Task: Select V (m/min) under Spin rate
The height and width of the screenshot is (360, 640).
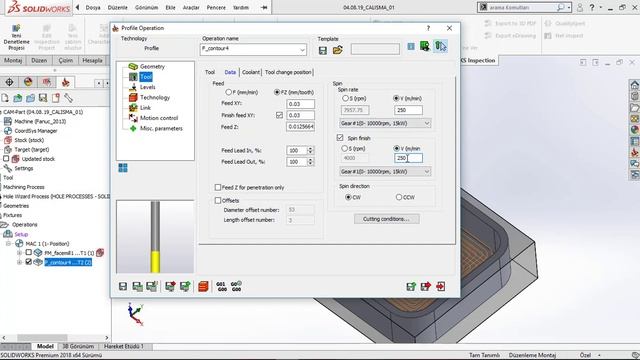Action: [396, 98]
